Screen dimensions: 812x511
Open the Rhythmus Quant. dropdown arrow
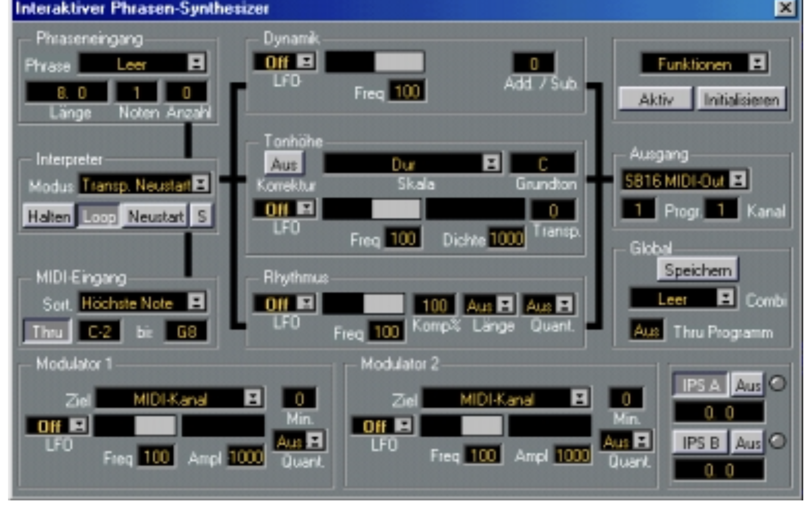[x=564, y=305]
